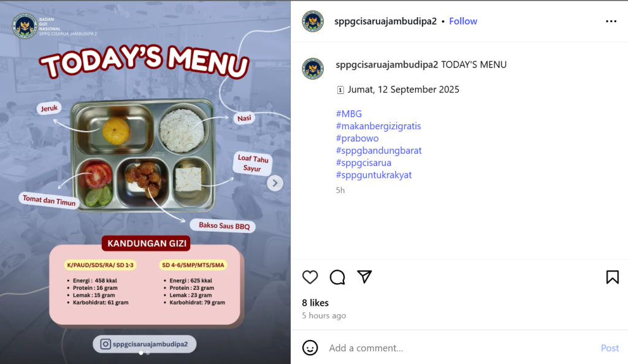Open comments via speech bubble icon
This screenshot has height=364, width=628.
[337, 277]
